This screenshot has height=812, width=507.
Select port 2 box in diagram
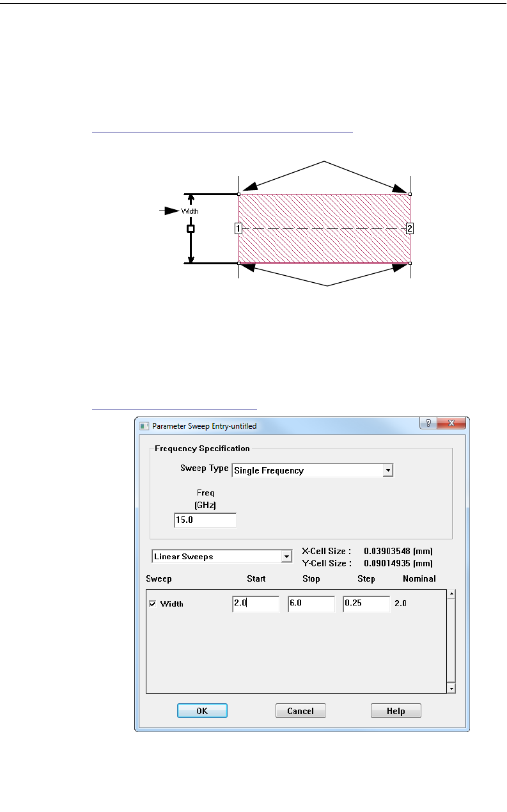click(x=410, y=228)
